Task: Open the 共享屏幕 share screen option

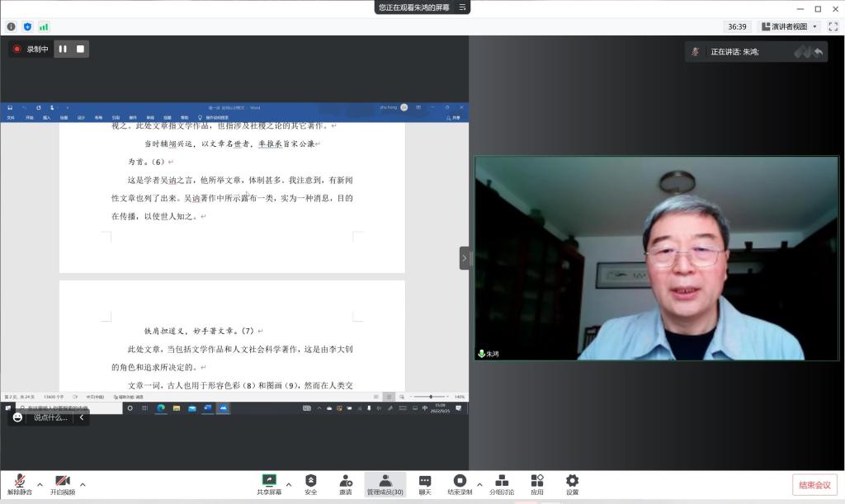Action: click(x=269, y=481)
